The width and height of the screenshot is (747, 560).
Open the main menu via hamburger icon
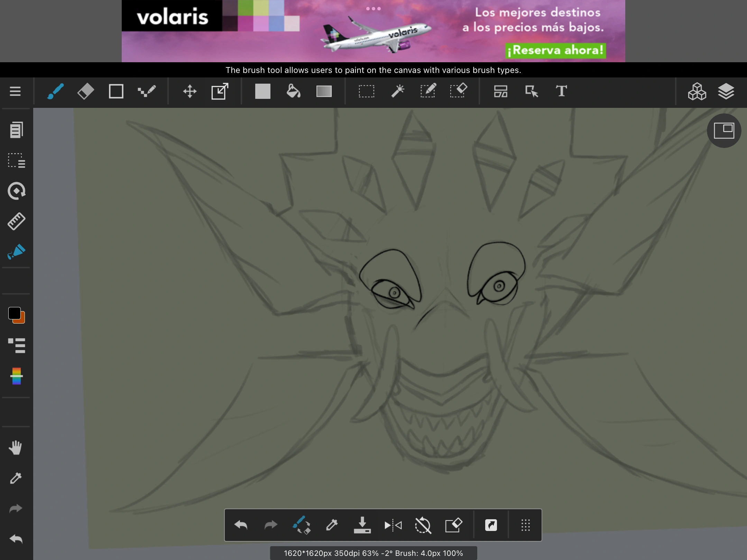point(15,91)
